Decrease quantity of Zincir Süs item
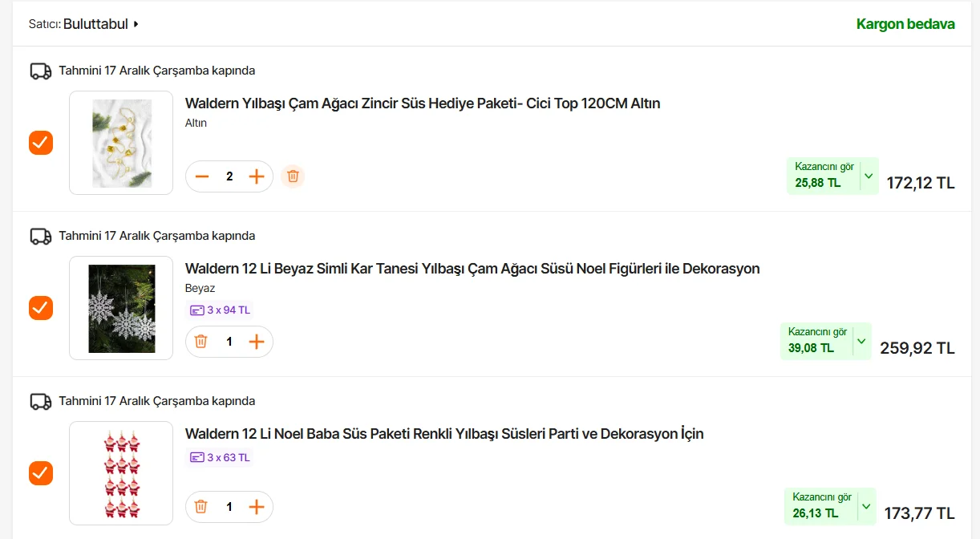 coord(202,176)
